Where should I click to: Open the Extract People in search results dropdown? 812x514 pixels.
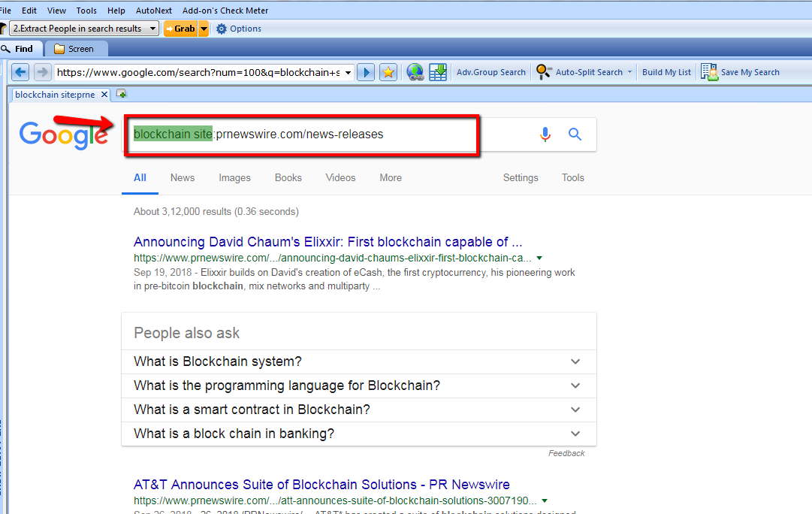coord(152,29)
